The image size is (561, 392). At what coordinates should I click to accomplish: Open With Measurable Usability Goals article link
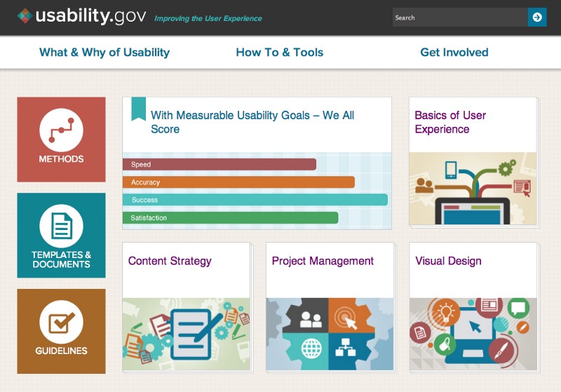pos(252,122)
